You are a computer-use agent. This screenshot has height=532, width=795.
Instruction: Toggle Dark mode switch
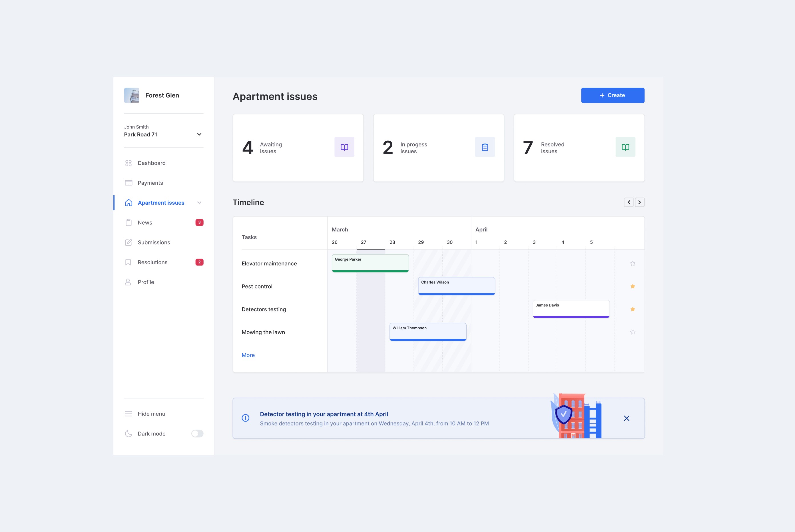[x=197, y=434]
